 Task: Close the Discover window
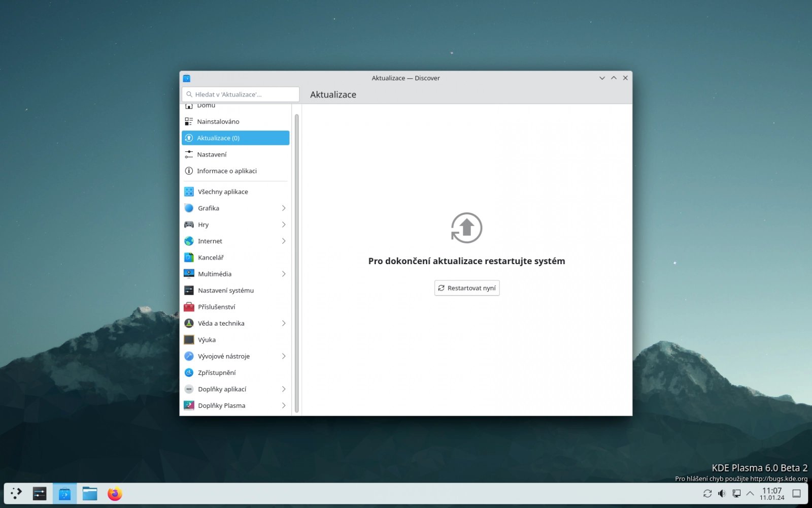625,78
